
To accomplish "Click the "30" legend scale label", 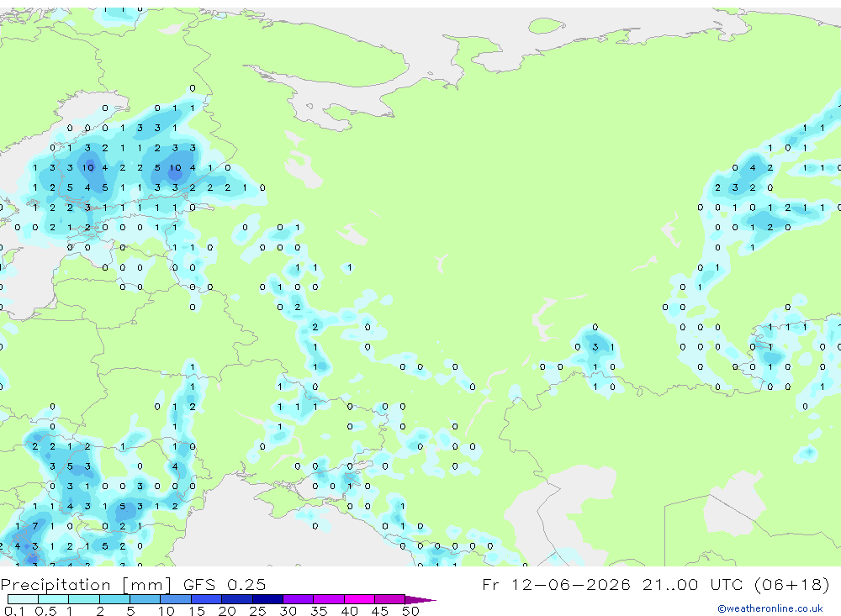I will pos(288,611).
